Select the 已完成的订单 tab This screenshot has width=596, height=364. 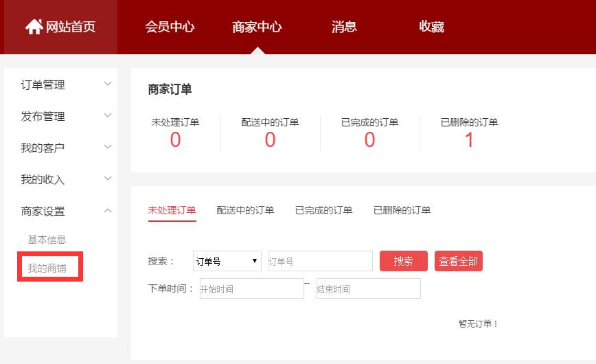pos(324,210)
